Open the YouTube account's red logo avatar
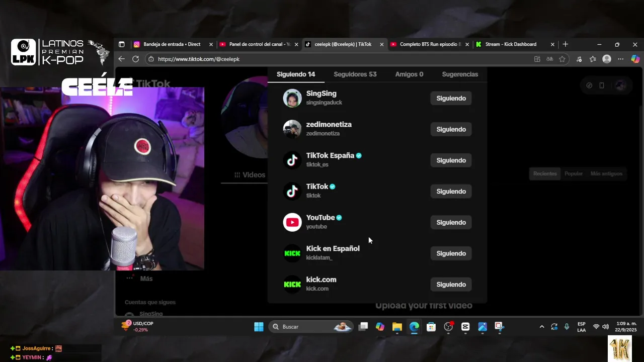 click(x=292, y=222)
